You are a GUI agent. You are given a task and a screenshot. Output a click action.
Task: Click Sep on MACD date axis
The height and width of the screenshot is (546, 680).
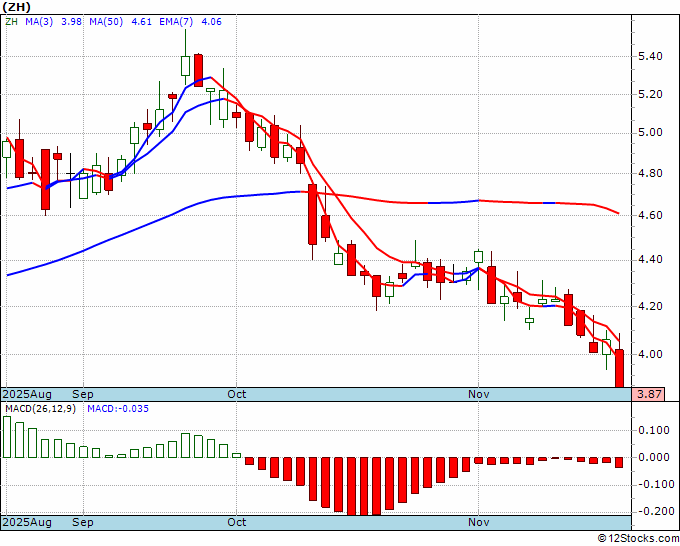tap(83, 522)
